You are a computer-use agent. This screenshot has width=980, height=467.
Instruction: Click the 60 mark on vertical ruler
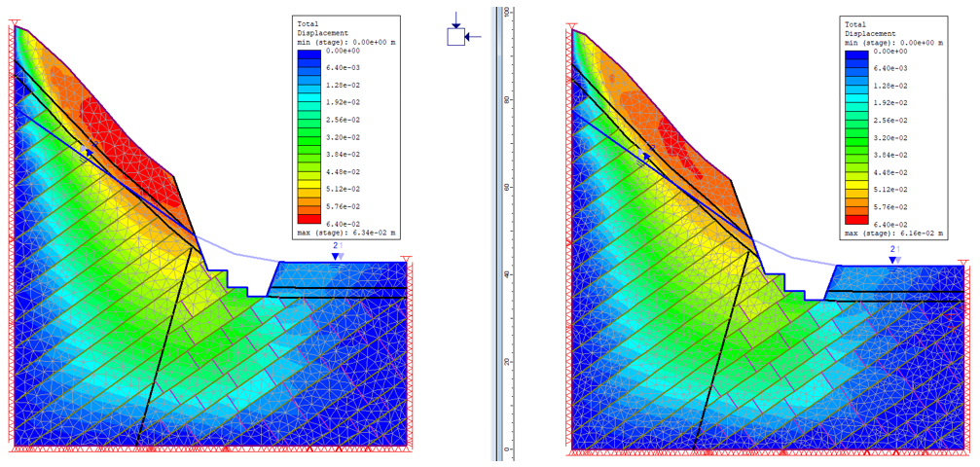coord(506,187)
